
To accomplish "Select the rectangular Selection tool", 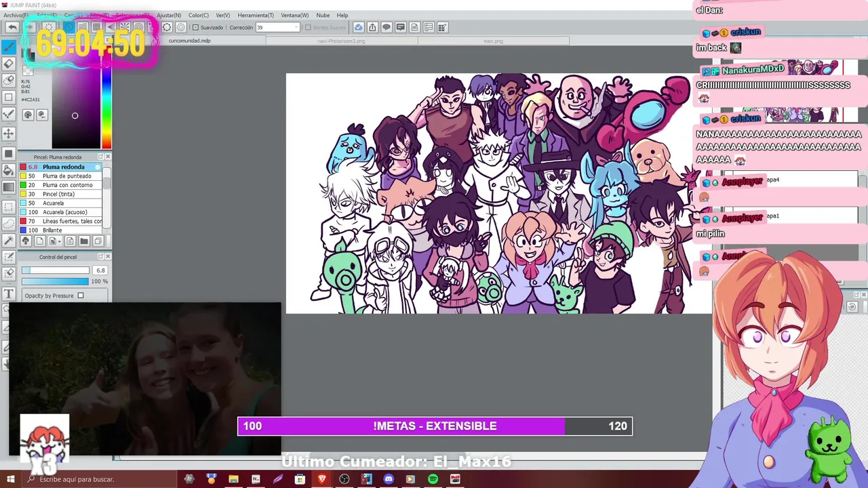I will click(9, 207).
